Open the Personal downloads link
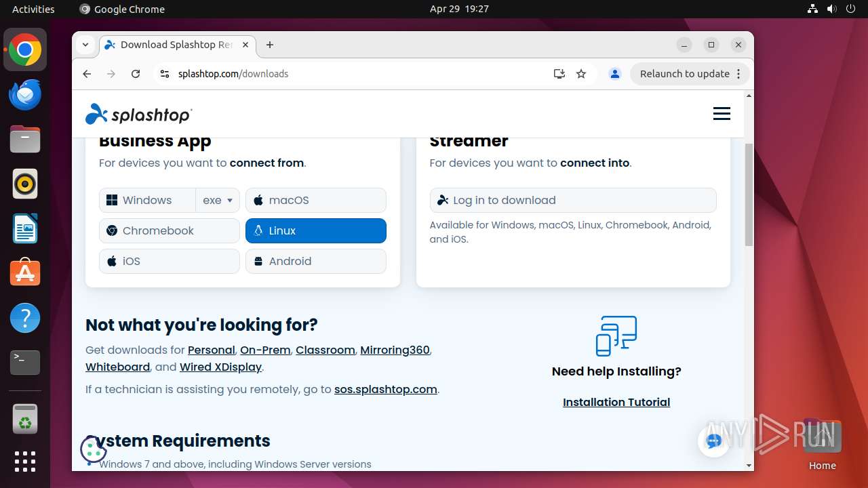This screenshot has width=868, height=488. tap(211, 350)
